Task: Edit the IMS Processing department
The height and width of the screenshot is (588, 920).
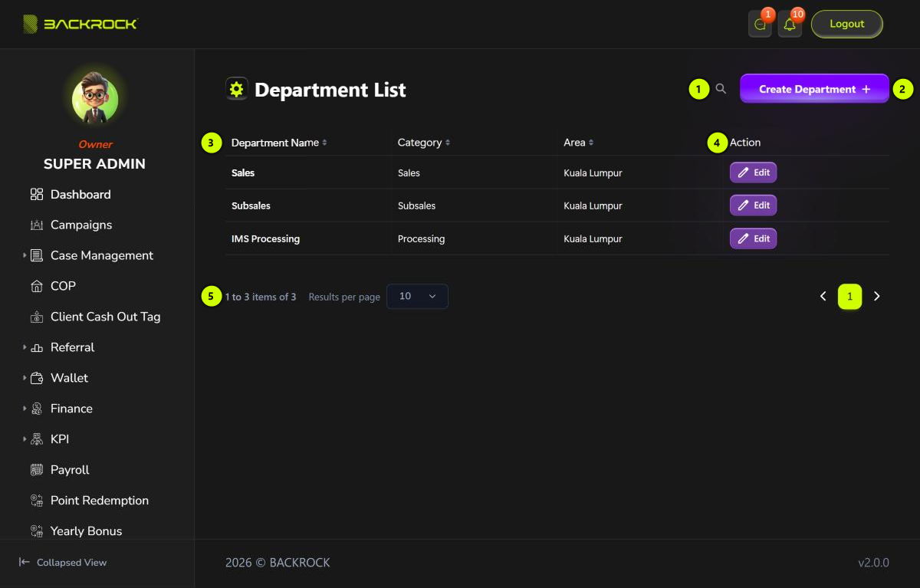Action: click(753, 238)
